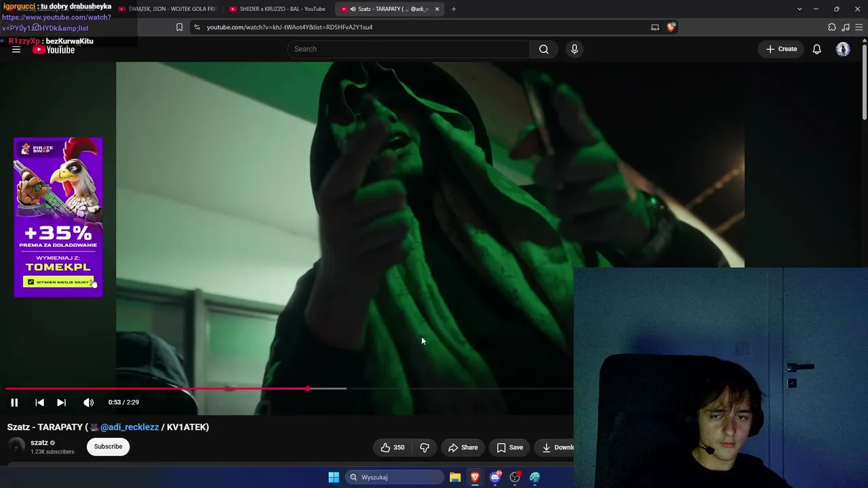The image size is (868, 488).
Task: Mute the video volume
Action: [88, 403]
